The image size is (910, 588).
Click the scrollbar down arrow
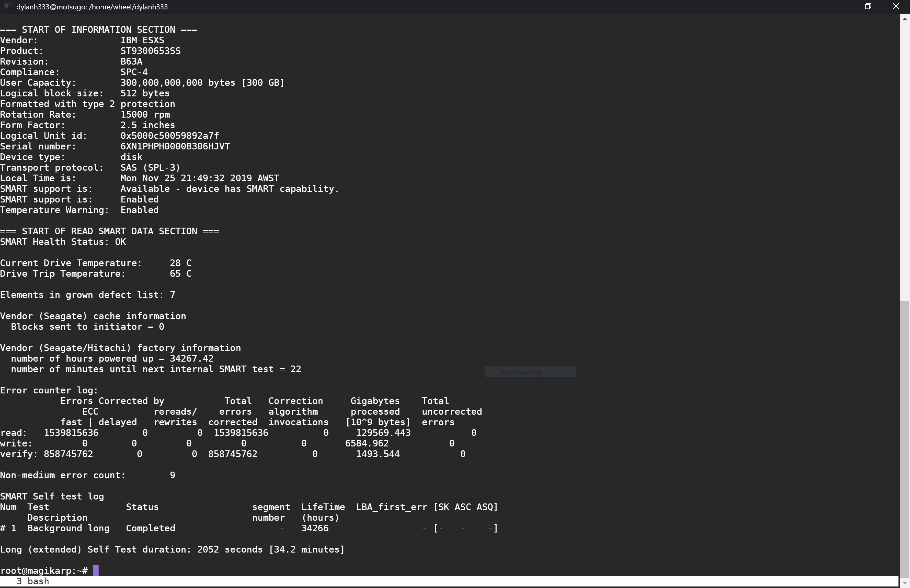pos(904,583)
